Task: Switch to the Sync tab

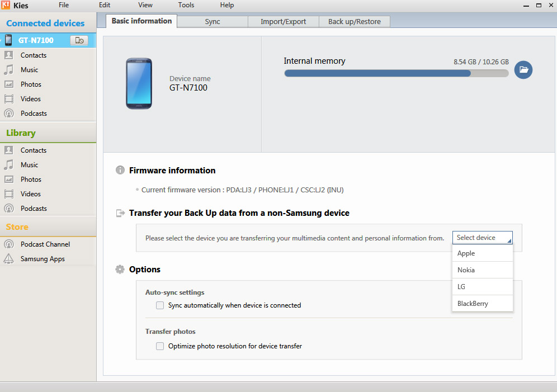Action: click(213, 22)
